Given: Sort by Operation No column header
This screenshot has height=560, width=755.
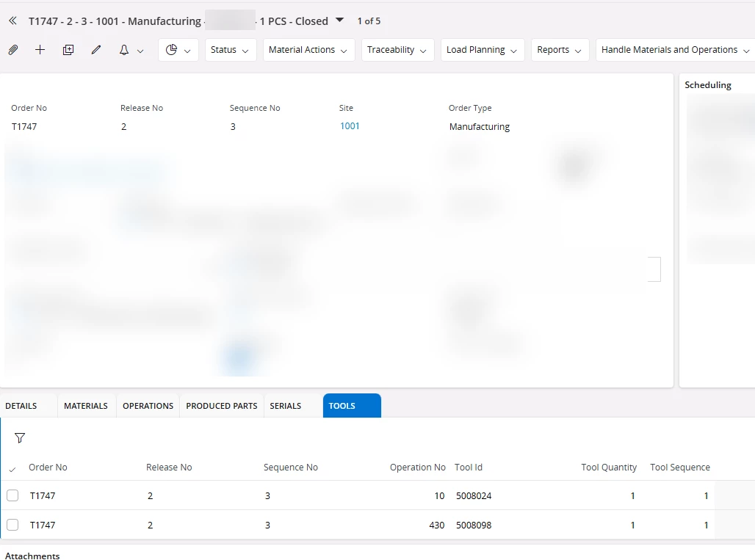Looking at the screenshot, I should tap(417, 467).
